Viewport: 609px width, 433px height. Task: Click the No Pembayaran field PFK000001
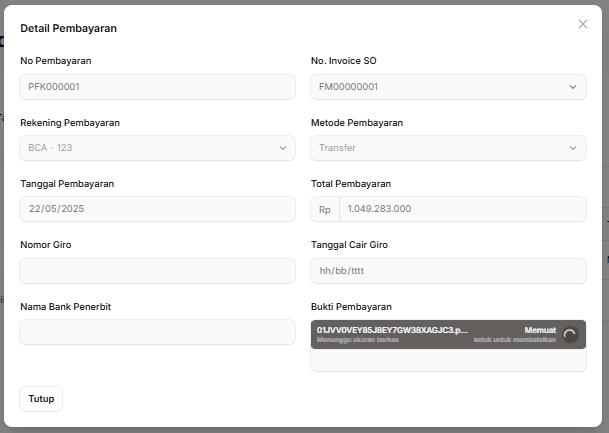coord(157,87)
